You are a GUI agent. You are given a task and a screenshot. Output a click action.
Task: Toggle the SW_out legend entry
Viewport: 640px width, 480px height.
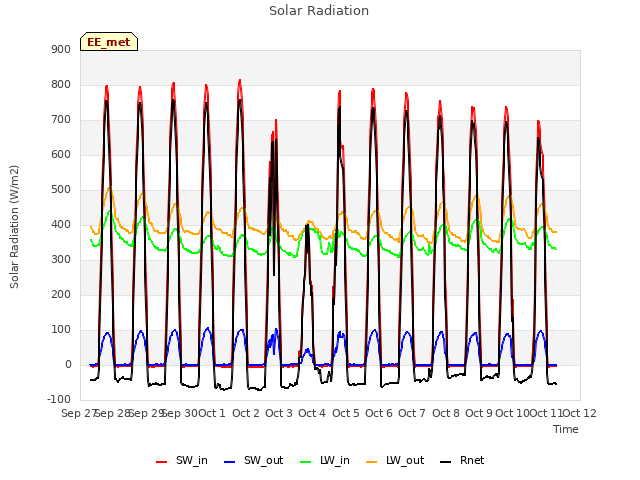[253, 460]
